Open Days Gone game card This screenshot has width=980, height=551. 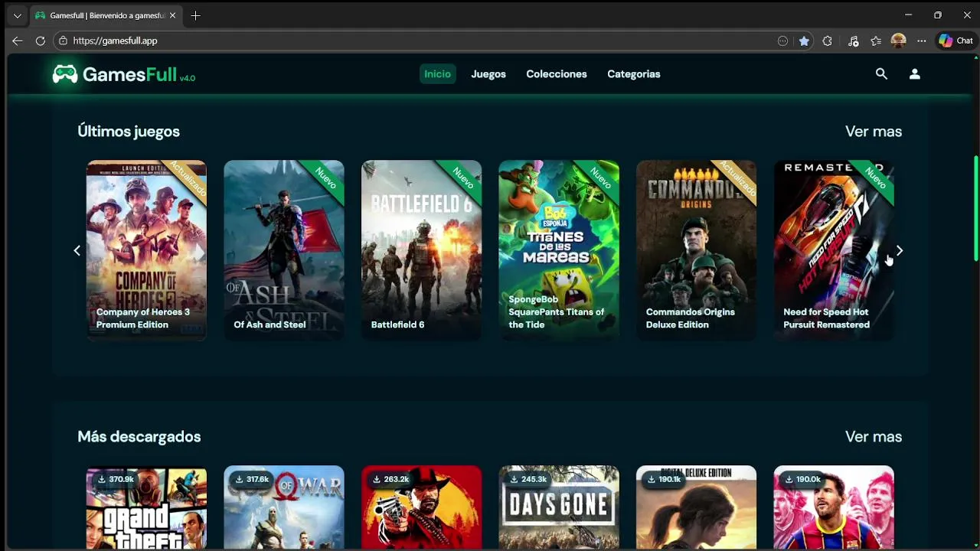[559, 508]
